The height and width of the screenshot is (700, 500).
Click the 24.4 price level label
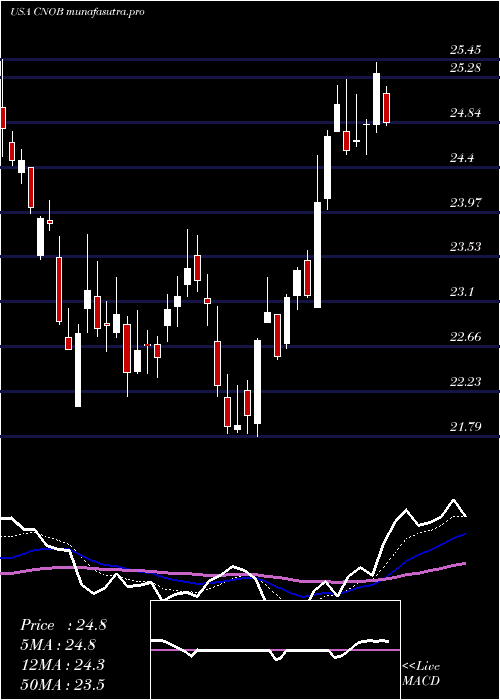[x=462, y=158]
